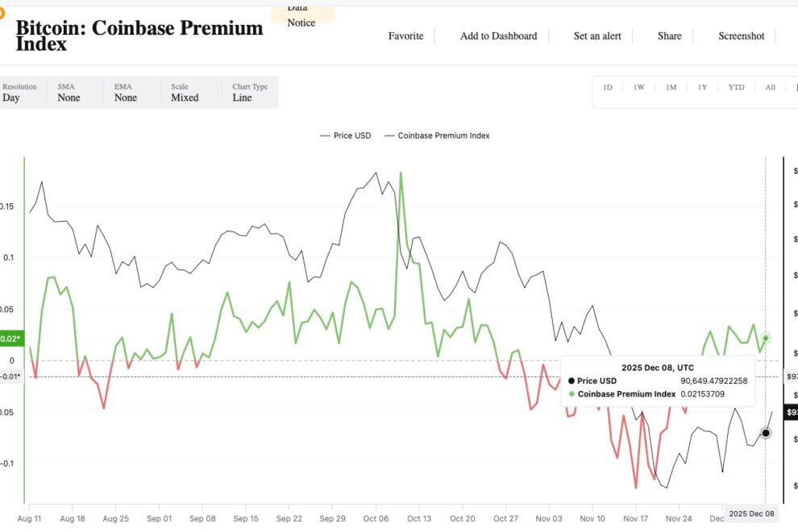Click the Bitcoin logo icon
Image resolution: width=798 pixels, height=532 pixels.
pyautogui.click(x=2, y=11)
